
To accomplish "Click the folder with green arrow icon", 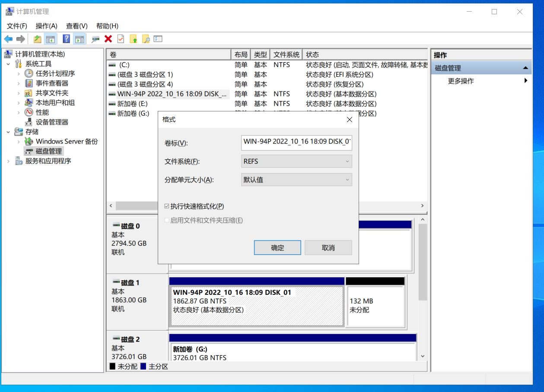I will (134, 39).
